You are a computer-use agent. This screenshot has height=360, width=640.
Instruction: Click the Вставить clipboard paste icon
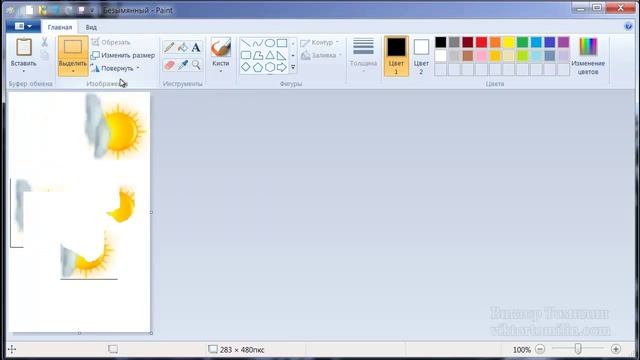click(x=24, y=47)
